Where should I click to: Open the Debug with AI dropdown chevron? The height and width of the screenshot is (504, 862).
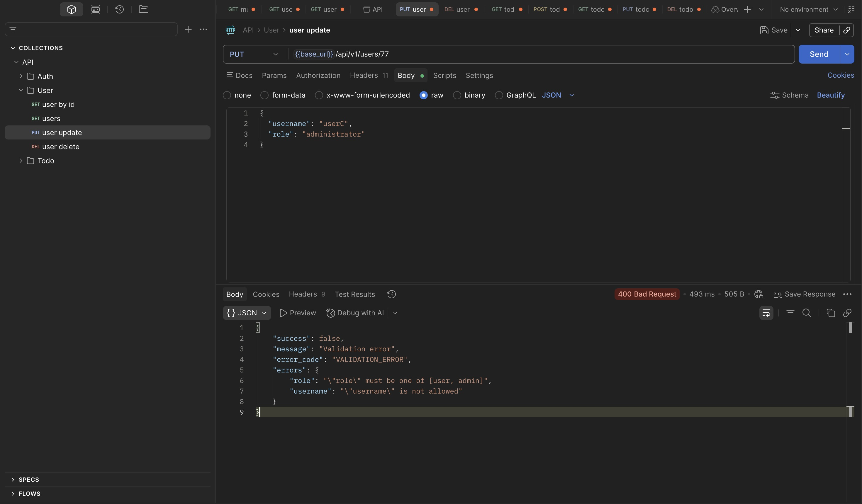coord(395,313)
